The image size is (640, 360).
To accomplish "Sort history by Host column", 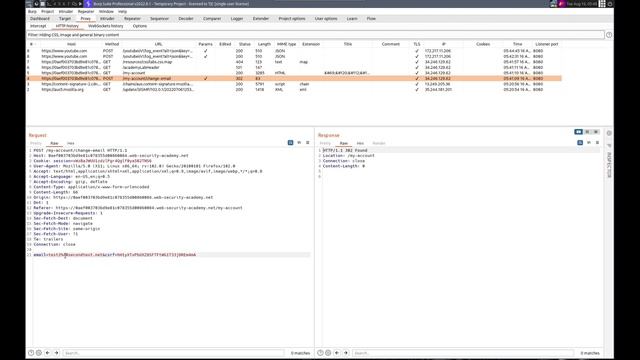I will 71,44.
